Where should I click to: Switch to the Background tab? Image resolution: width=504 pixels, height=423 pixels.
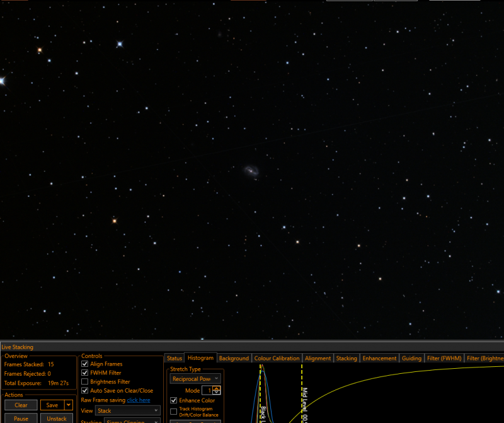(234, 358)
